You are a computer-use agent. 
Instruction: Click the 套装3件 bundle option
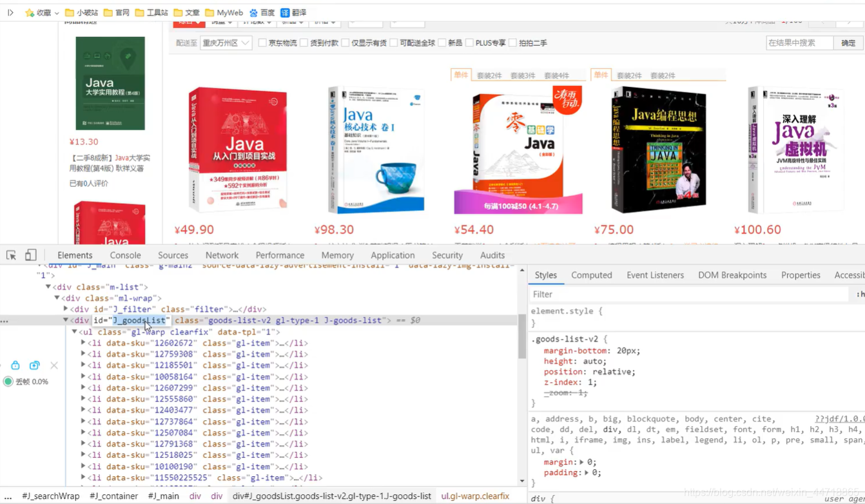(523, 75)
